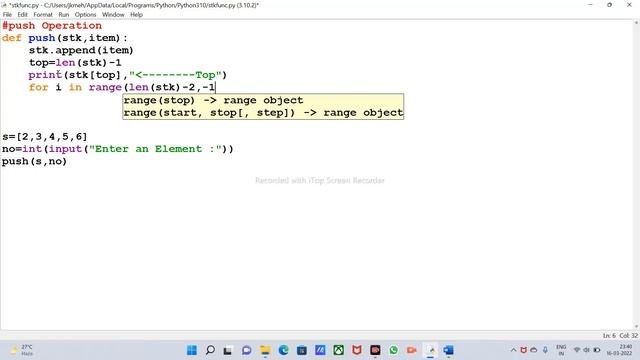This screenshot has width=640, height=360.
Task: Click the Windows Start button
Action: pos(191,350)
